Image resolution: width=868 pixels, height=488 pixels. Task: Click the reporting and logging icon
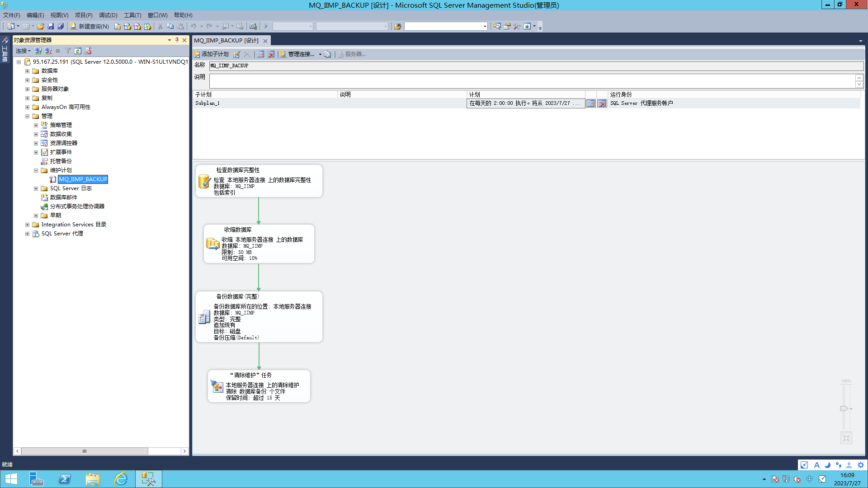(x=328, y=54)
